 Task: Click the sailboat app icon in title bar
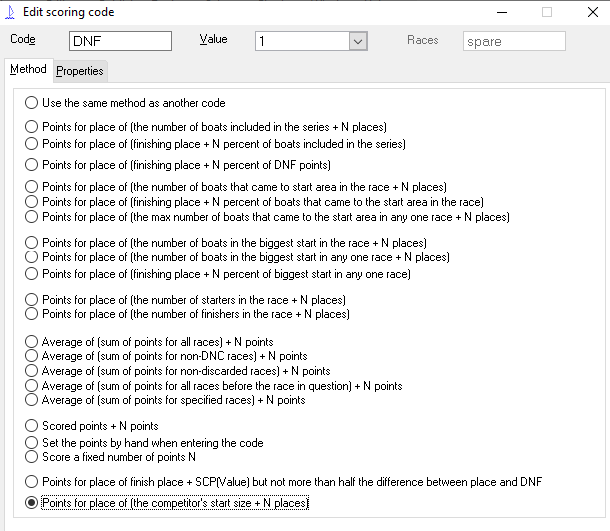click(x=10, y=12)
